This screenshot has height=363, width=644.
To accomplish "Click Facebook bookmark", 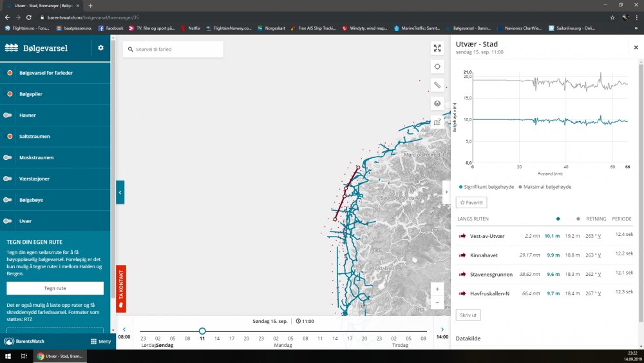I will (111, 28).
